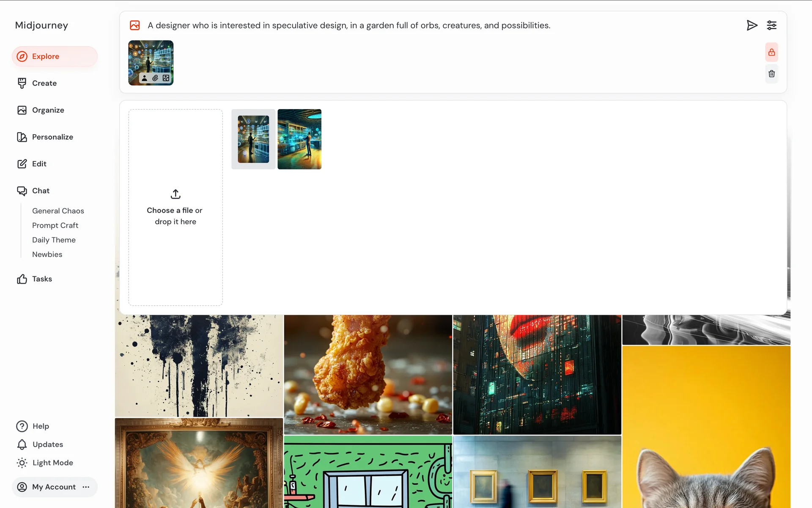Open the Prompt Craft chat room
Screen dimensions: 812x508
pyautogui.click(x=55, y=226)
